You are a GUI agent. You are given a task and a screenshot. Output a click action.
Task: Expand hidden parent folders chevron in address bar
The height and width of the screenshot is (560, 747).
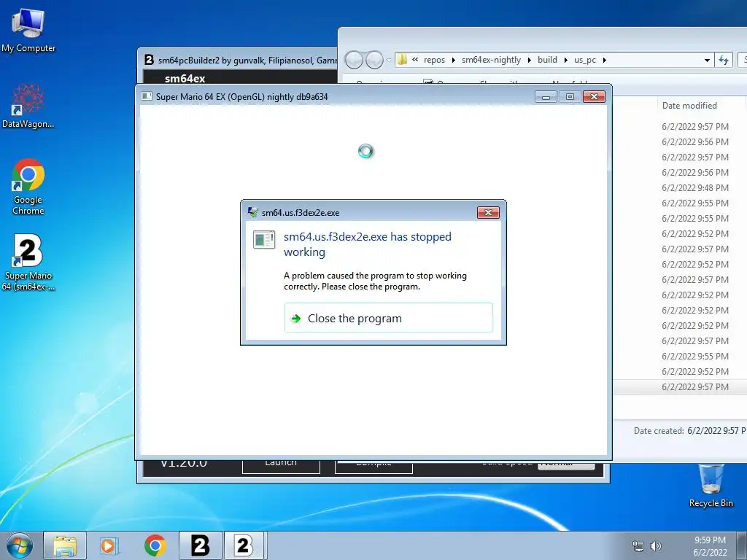(x=415, y=60)
